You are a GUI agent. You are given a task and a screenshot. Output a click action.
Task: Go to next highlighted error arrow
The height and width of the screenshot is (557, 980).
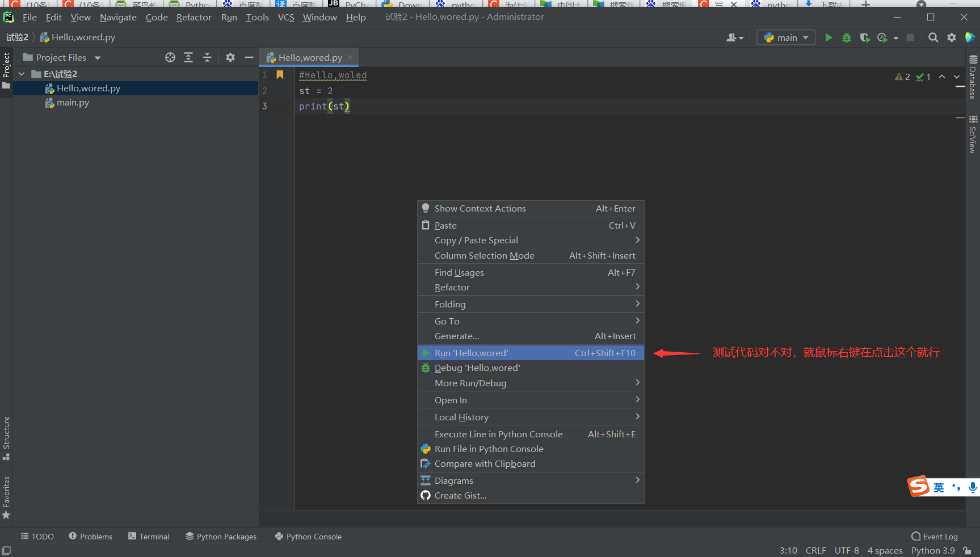click(957, 77)
